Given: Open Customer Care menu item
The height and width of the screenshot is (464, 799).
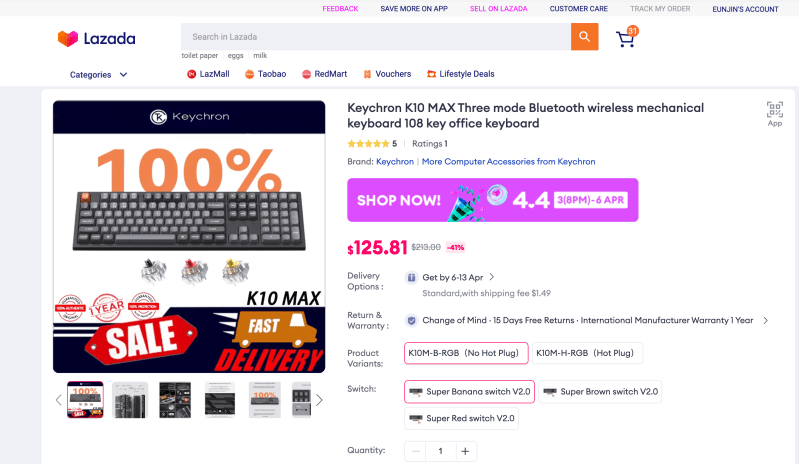Looking at the screenshot, I should pyautogui.click(x=577, y=9).
